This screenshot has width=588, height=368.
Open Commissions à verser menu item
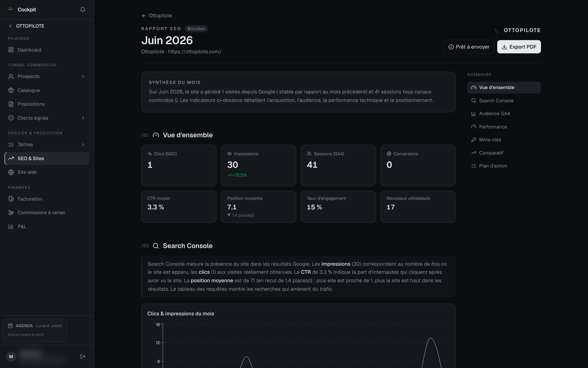47,213
